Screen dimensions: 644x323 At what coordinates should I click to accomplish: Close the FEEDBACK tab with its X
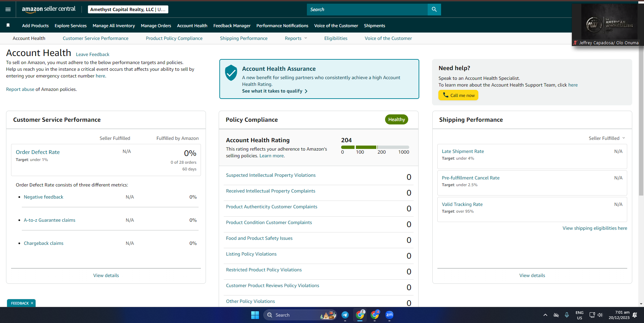[32, 303]
